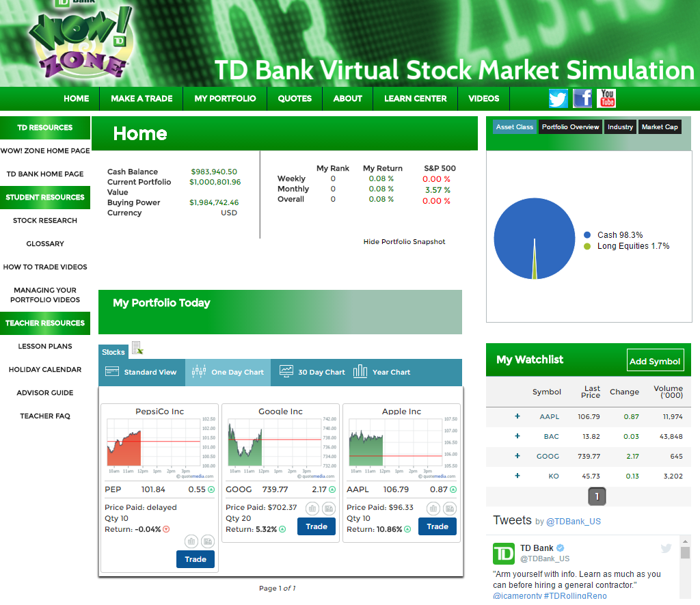Click the green up arrow beside GOOG 2.17

coord(332,489)
